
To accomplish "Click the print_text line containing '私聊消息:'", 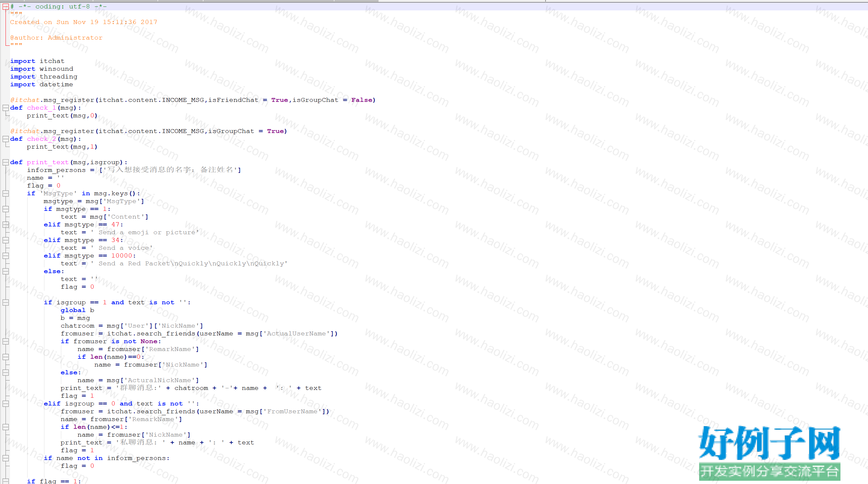I will point(157,442).
